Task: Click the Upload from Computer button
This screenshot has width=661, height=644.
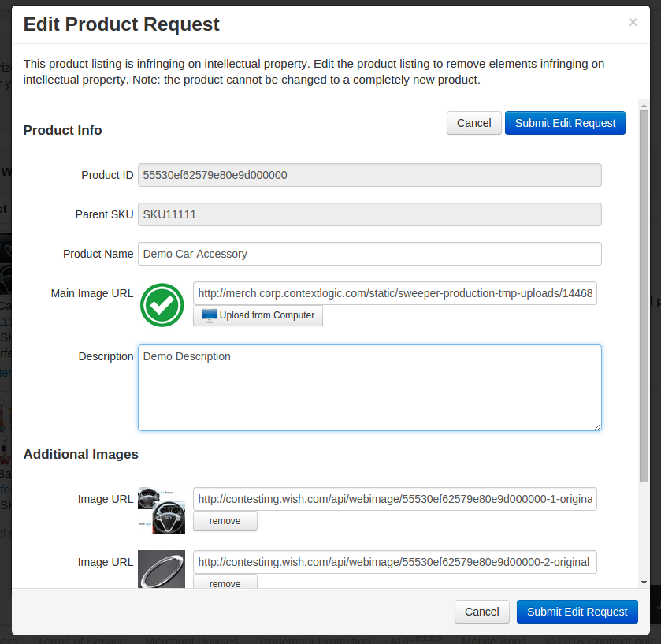Action: [x=258, y=315]
